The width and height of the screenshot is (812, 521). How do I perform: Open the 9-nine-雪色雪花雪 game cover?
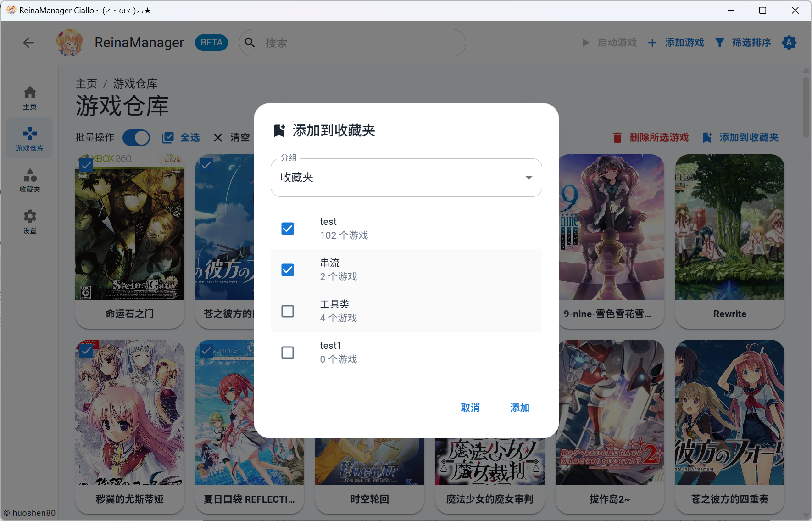coord(612,227)
